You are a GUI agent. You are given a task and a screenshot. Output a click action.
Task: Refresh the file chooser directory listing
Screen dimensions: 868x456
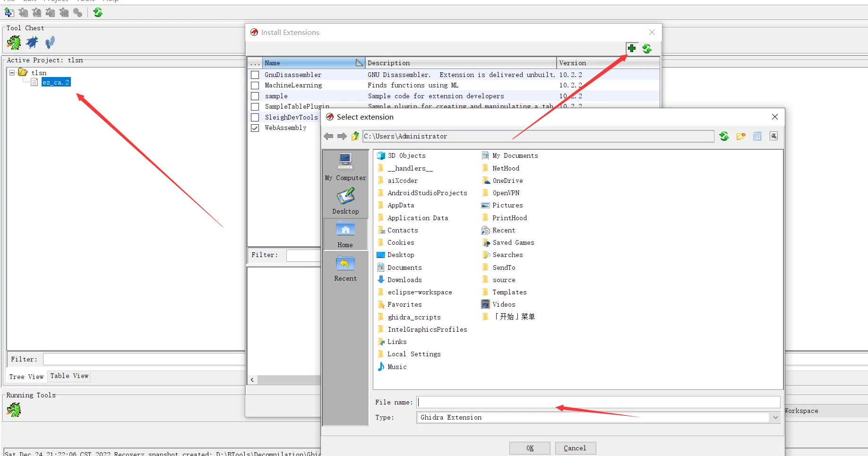[x=724, y=136]
